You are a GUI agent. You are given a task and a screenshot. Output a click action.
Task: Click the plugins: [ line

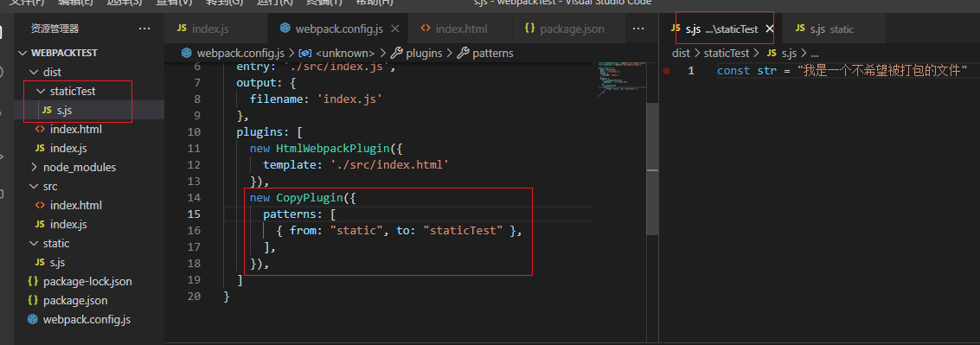pyautogui.click(x=269, y=132)
